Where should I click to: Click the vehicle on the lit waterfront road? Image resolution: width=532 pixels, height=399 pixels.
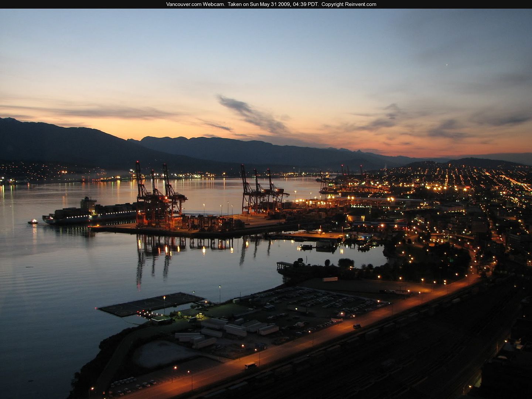250,366
